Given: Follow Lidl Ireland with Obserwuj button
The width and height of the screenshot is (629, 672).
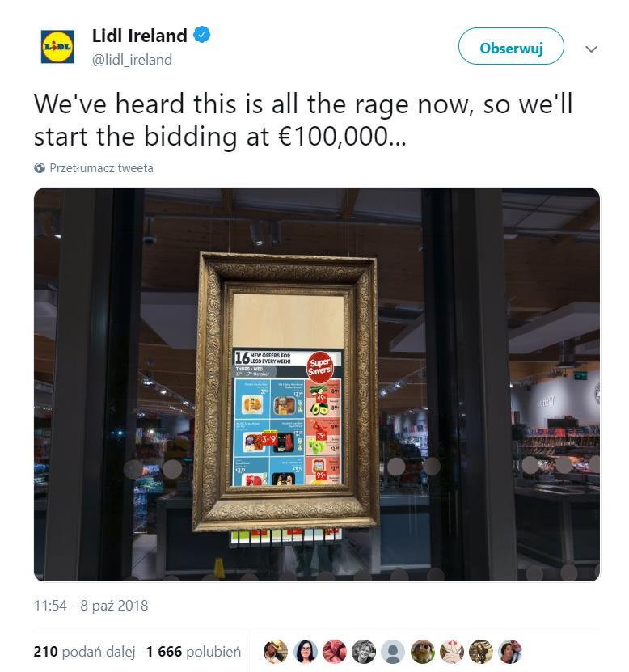Looking at the screenshot, I should coord(511,46).
